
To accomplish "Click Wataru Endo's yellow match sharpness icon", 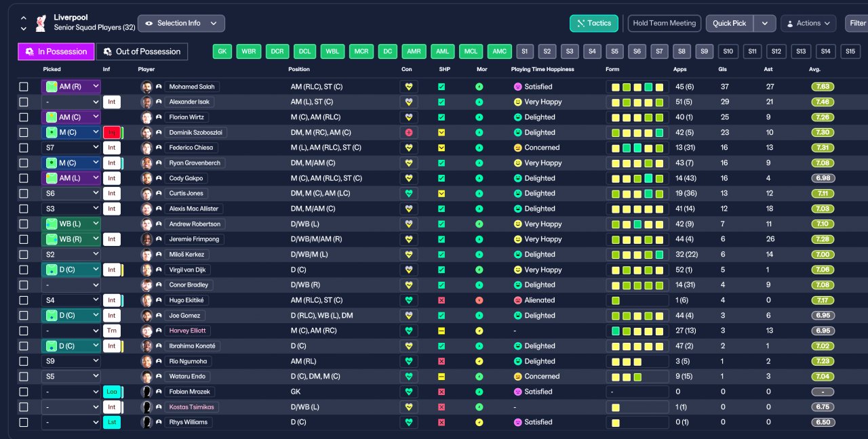I will pyautogui.click(x=441, y=377).
